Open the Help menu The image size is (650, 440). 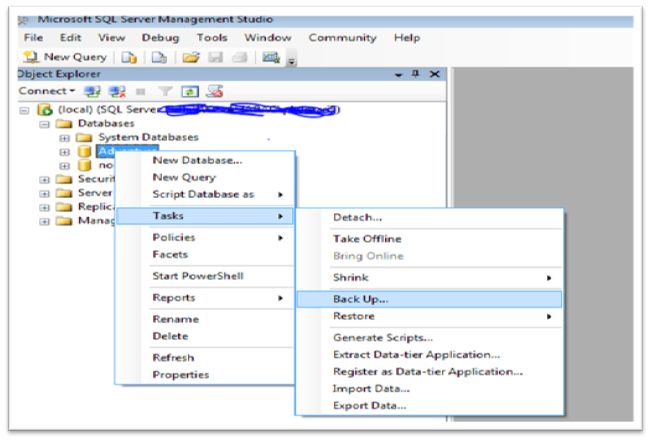tap(407, 38)
